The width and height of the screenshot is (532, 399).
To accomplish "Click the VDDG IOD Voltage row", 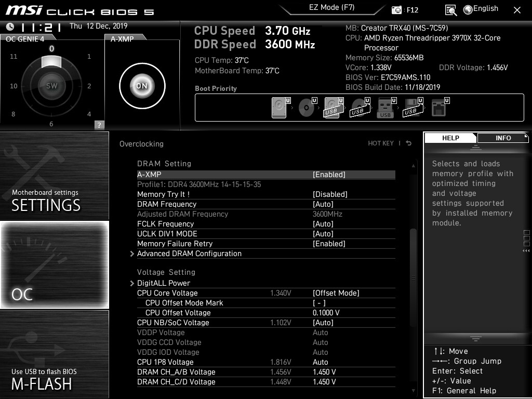I will [x=266, y=352].
